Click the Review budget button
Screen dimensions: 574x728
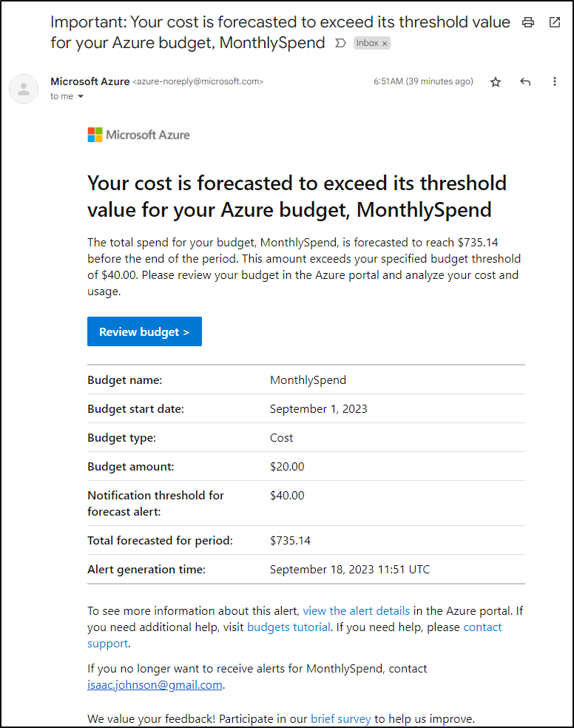144,331
